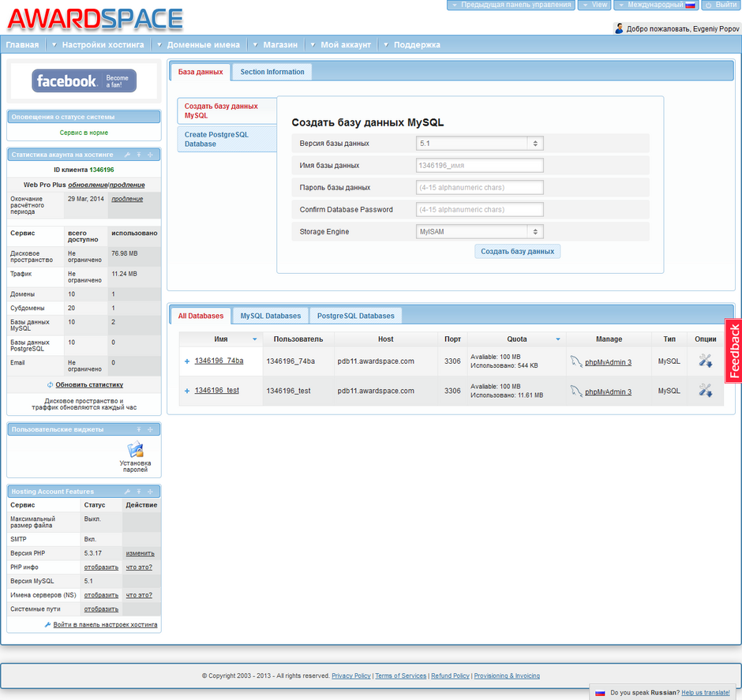
Task: Collapse the Hosting Account Features widget with the up-arrow icon
Action: tap(139, 492)
